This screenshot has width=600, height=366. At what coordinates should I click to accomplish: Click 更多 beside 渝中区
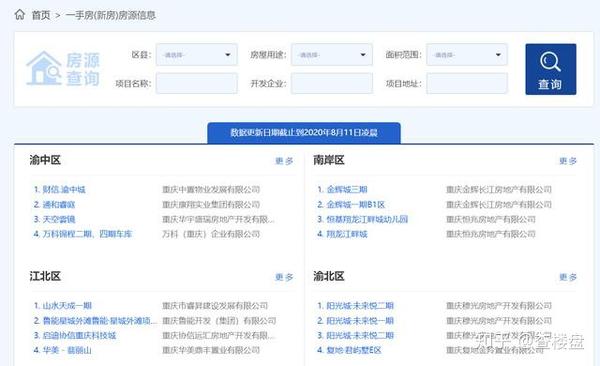tap(284, 161)
